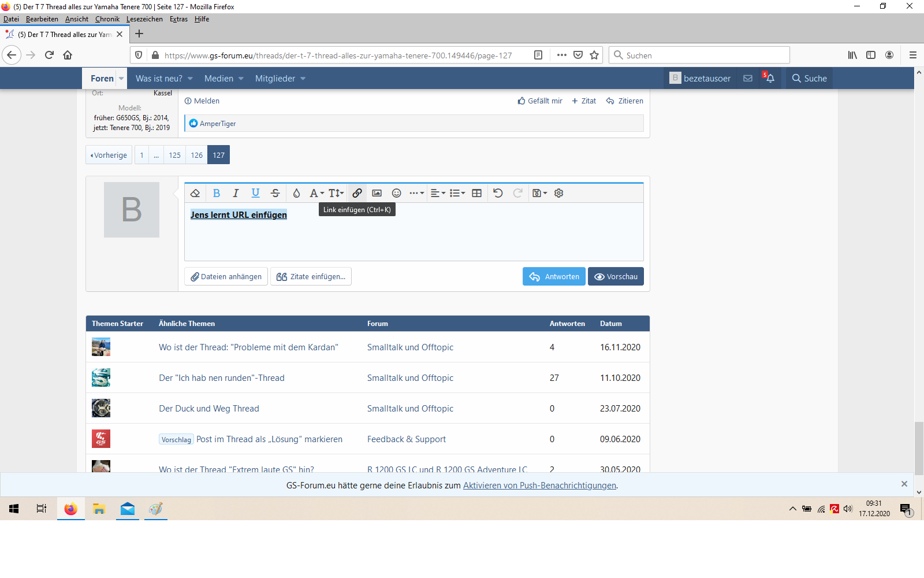Viewport: 924px width, 578px height.
Task: Open Firefox Datei menu
Action: [x=11, y=19]
